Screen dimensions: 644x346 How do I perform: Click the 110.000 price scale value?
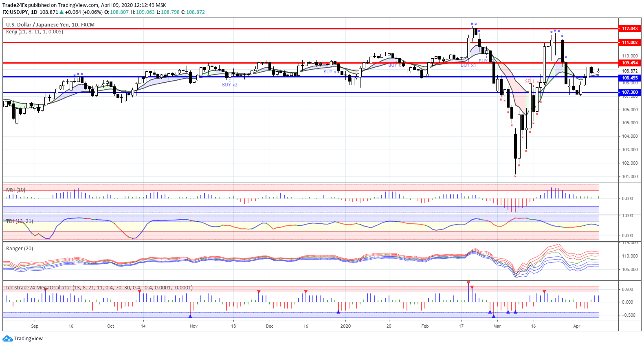click(630, 56)
